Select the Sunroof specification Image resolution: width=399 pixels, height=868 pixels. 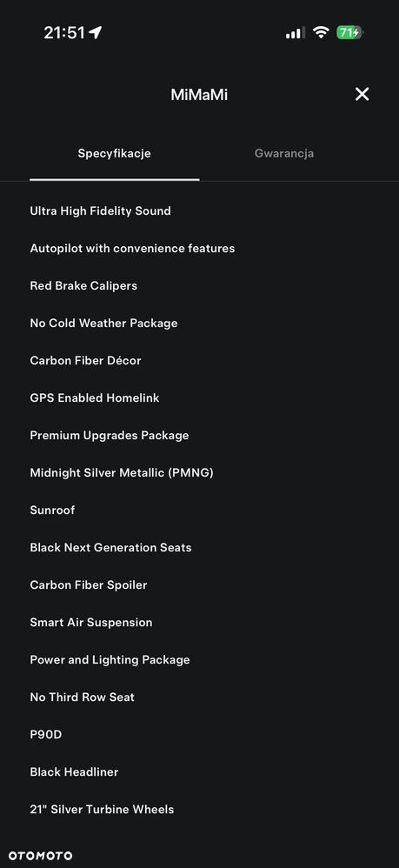[x=52, y=511]
